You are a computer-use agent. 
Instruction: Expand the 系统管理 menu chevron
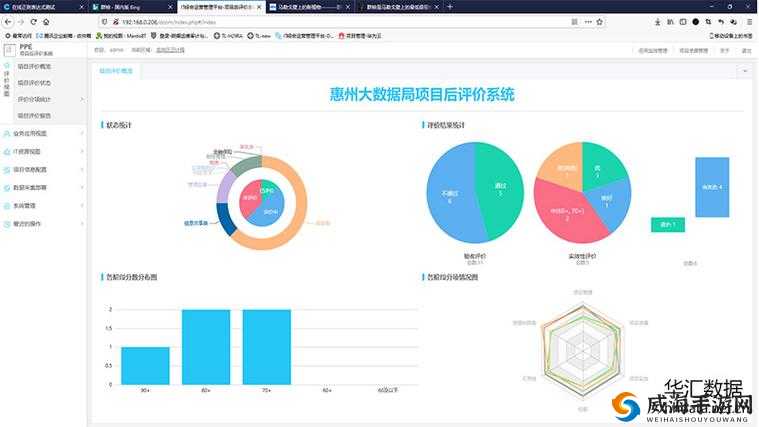click(82, 206)
